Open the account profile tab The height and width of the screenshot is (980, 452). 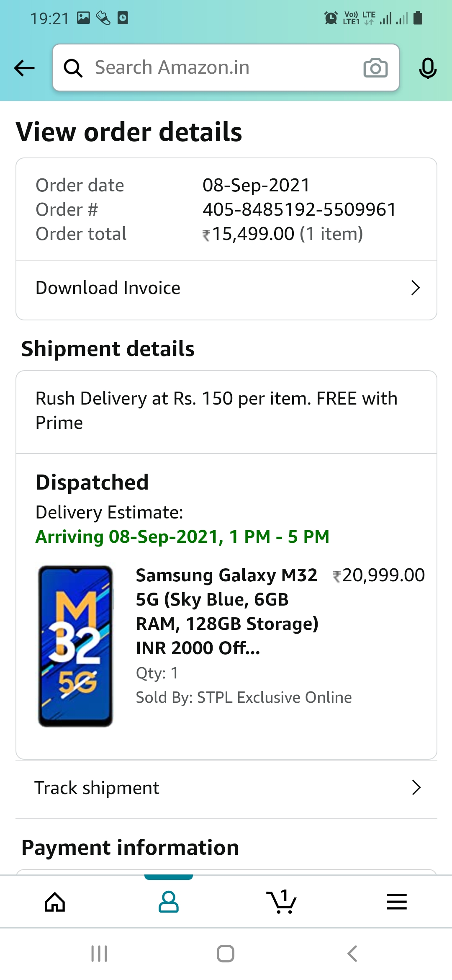point(169,902)
